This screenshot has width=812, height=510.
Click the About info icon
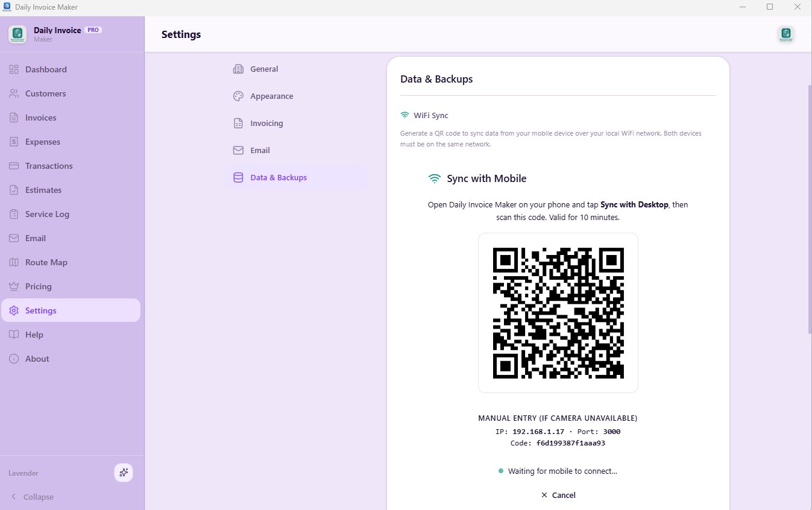pos(13,359)
